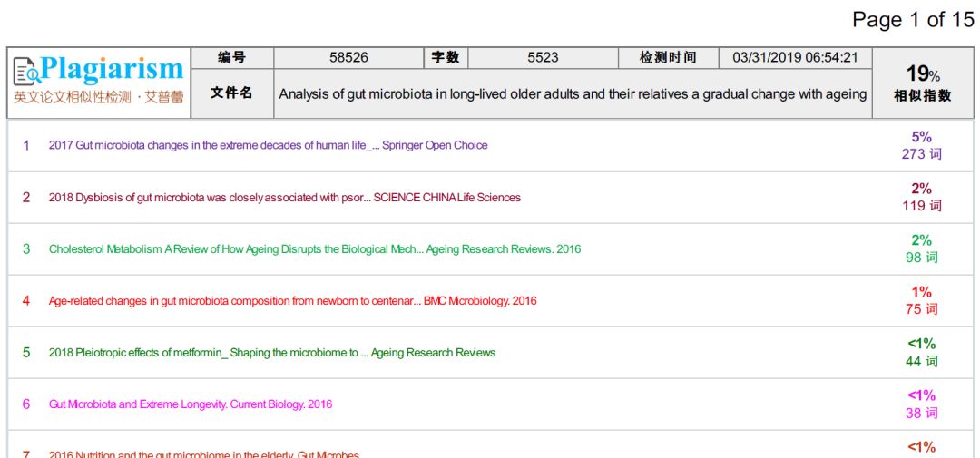980x458 pixels.
Task: Open source 2 Dysbiosis of gut microbiota link
Action: tap(284, 198)
